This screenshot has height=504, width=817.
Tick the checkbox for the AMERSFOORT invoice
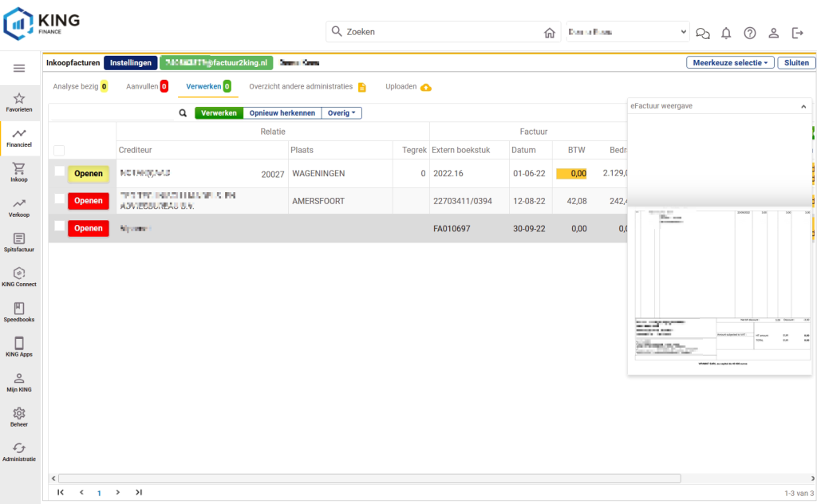click(60, 199)
